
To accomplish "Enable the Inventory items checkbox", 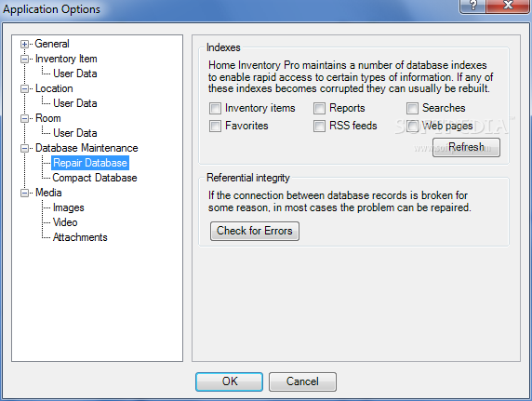I will click(x=215, y=108).
